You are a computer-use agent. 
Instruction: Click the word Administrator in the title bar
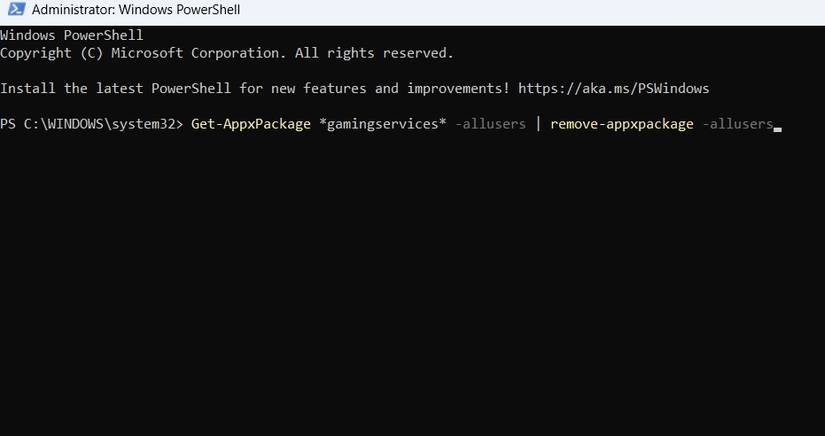pos(74,11)
